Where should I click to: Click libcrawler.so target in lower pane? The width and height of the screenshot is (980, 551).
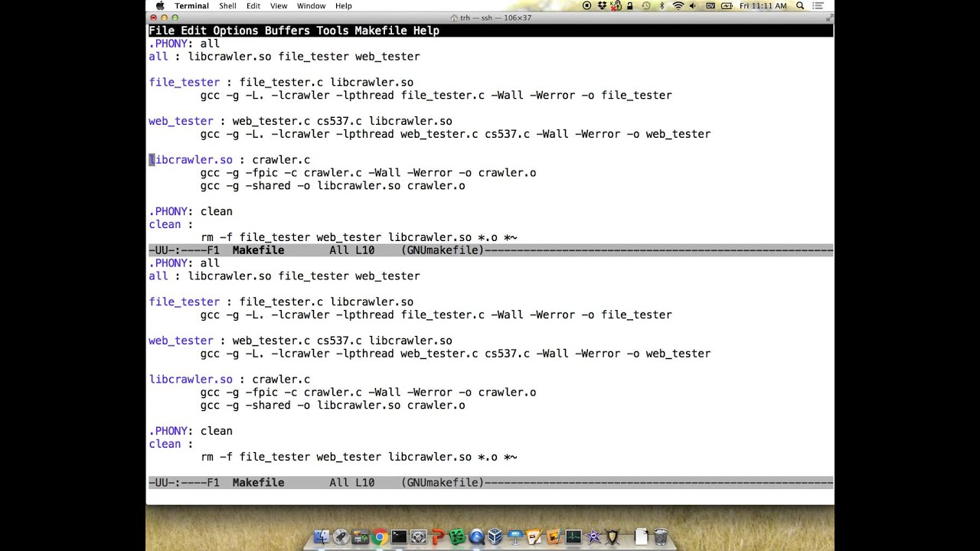191,380
